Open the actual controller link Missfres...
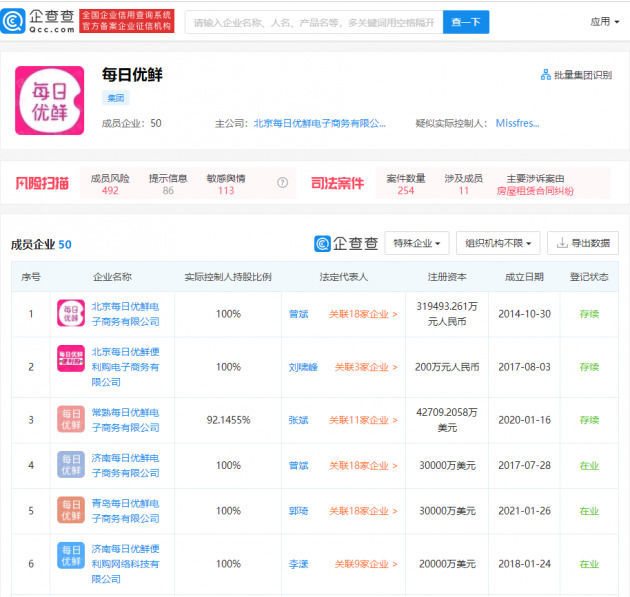This screenshot has width=630, height=597. click(517, 123)
